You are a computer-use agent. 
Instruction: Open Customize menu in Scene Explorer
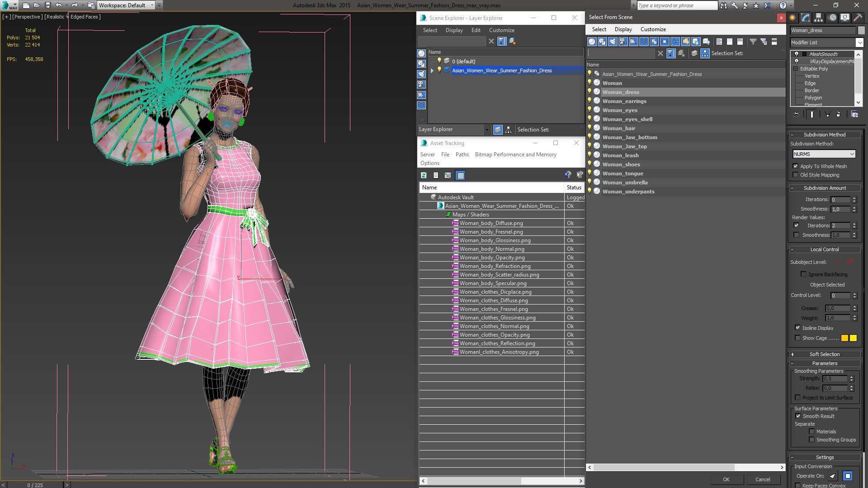point(501,30)
